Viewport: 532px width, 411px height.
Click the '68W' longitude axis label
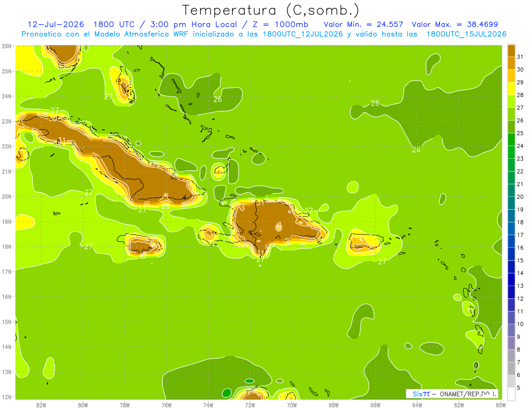coord(334,404)
